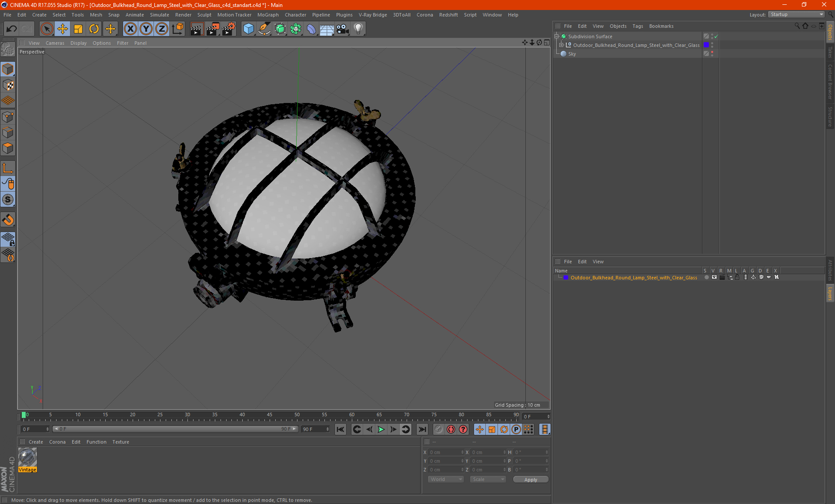Screen dimensions: 835x504
Task: Click the current frame 0 F field
Action: coord(35,429)
